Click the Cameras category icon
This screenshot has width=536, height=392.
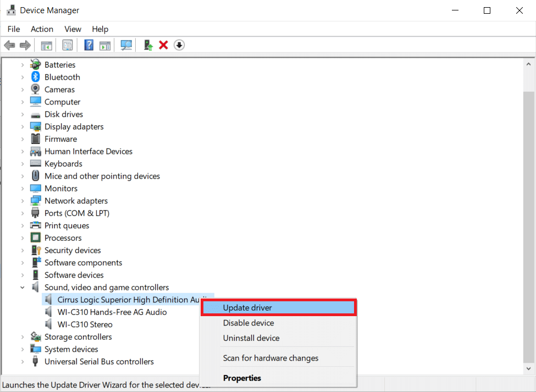click(x=36, y=90)
